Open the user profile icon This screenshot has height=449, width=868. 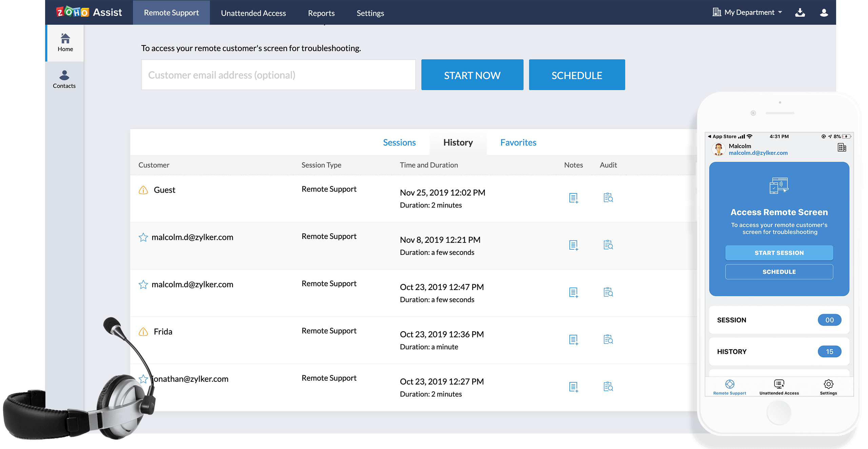coord(824,13)
